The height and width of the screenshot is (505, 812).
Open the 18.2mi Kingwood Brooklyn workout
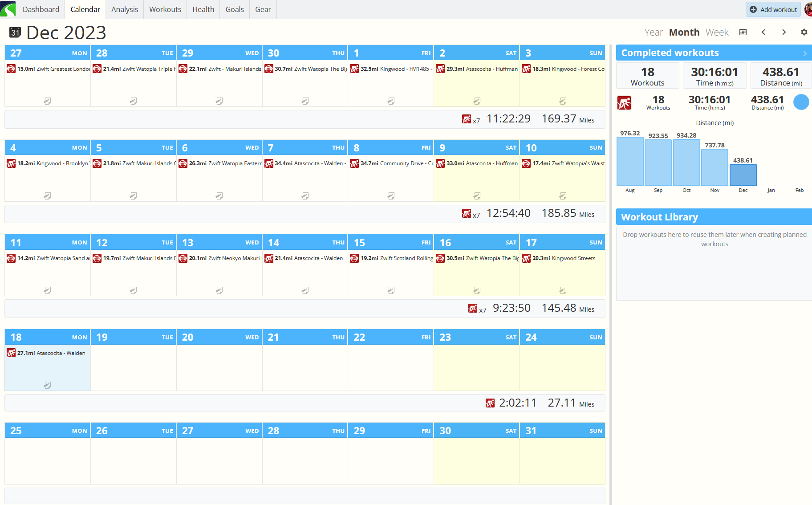48,164
